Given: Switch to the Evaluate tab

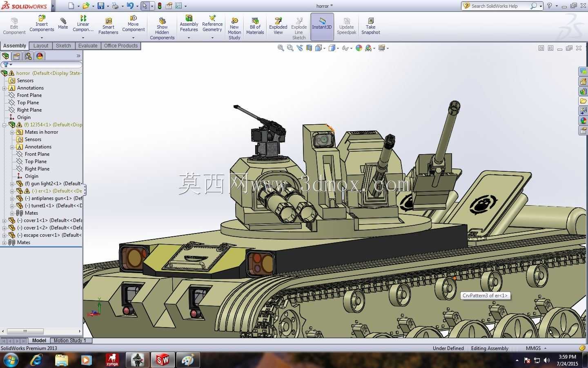Looking at the screenshot, I should pos(88,46).
